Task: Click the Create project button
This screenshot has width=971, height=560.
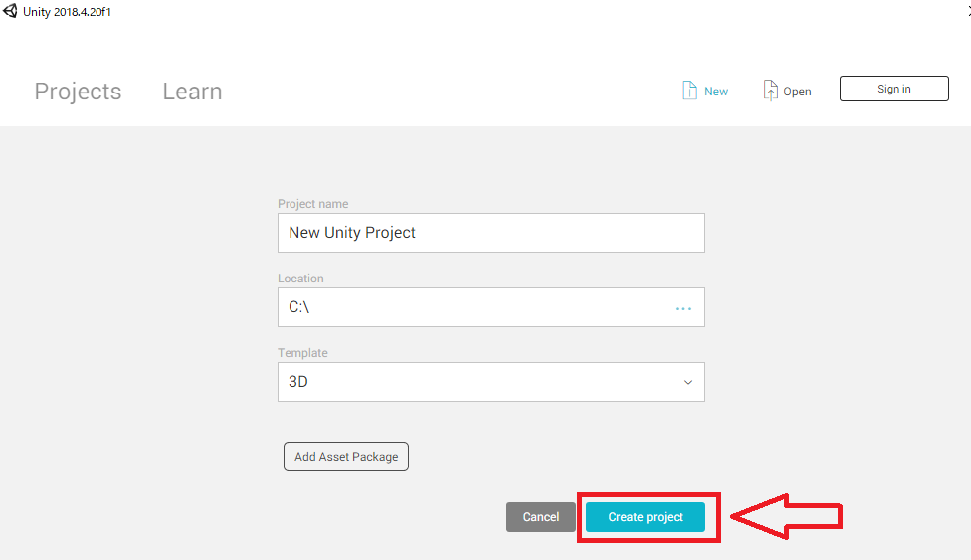Action: (646, 517)
